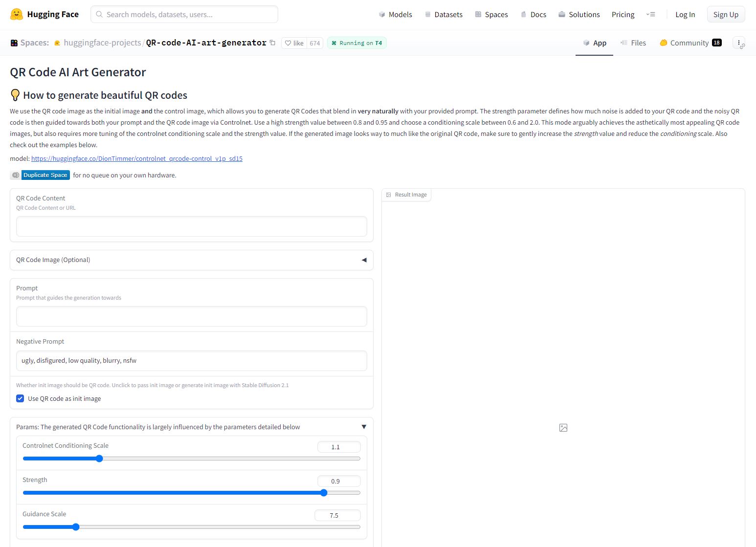This screenshot has height=547, width=756.
Task: Open the three-dot space options menu
Action: coord(739,43)
